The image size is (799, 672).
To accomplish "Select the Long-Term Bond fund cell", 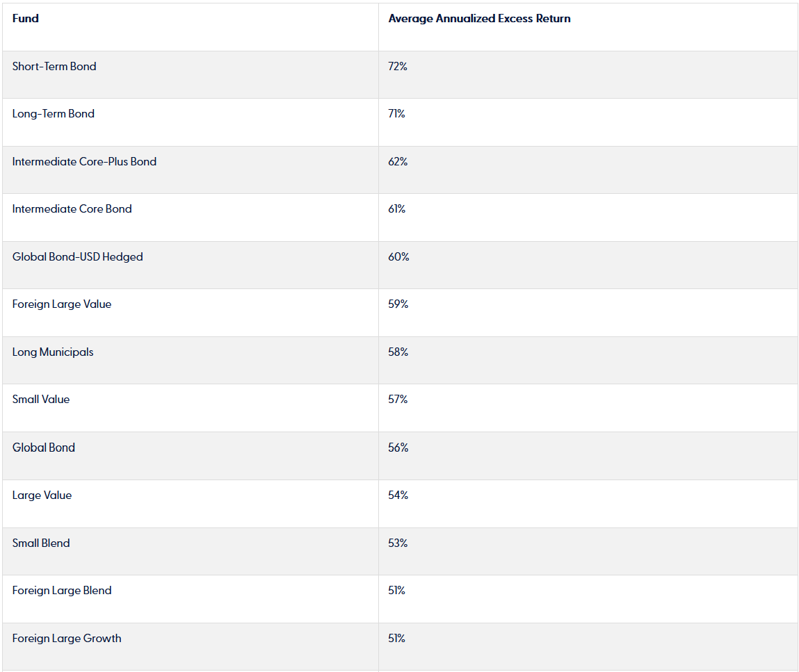I will pyautogui.click(x=54, y=114).
